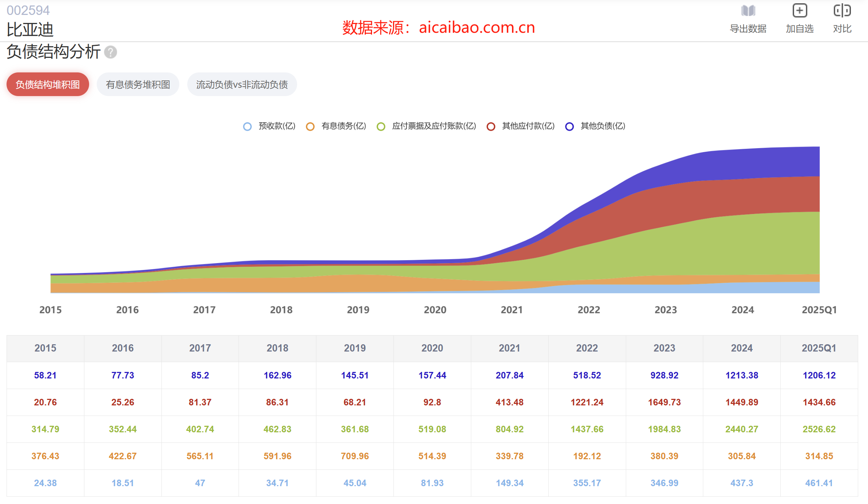Click the stock code 002594
868x504 pixels.
click(28, 10)
